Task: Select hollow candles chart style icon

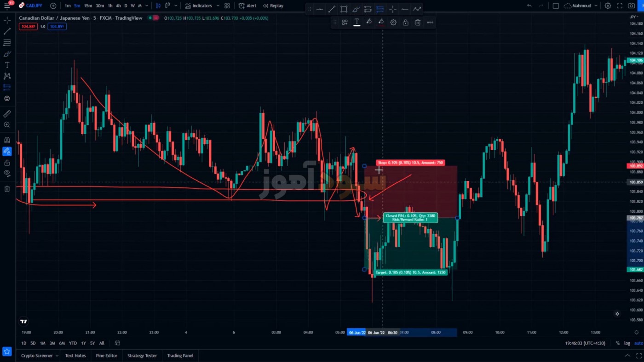Action: coord(167,6)
